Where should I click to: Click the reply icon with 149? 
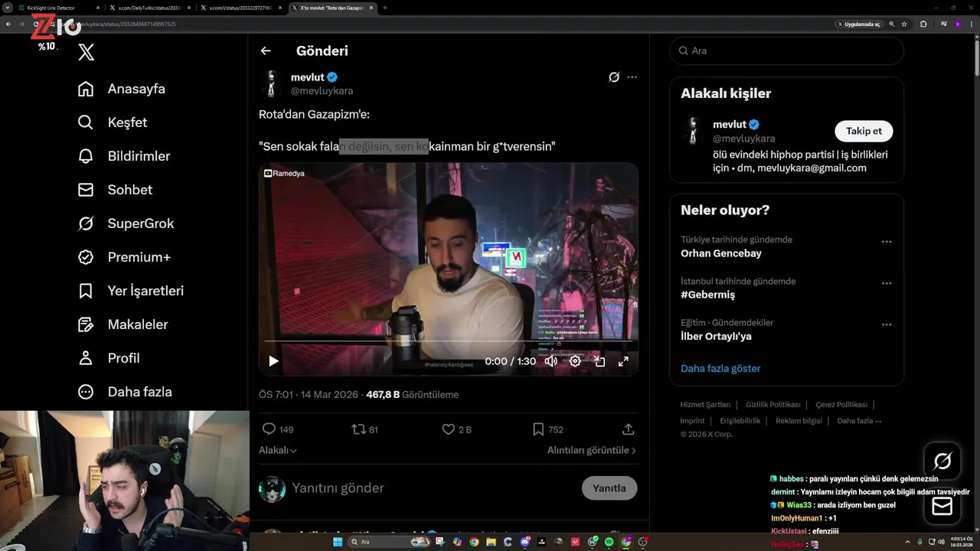(269, 429)
